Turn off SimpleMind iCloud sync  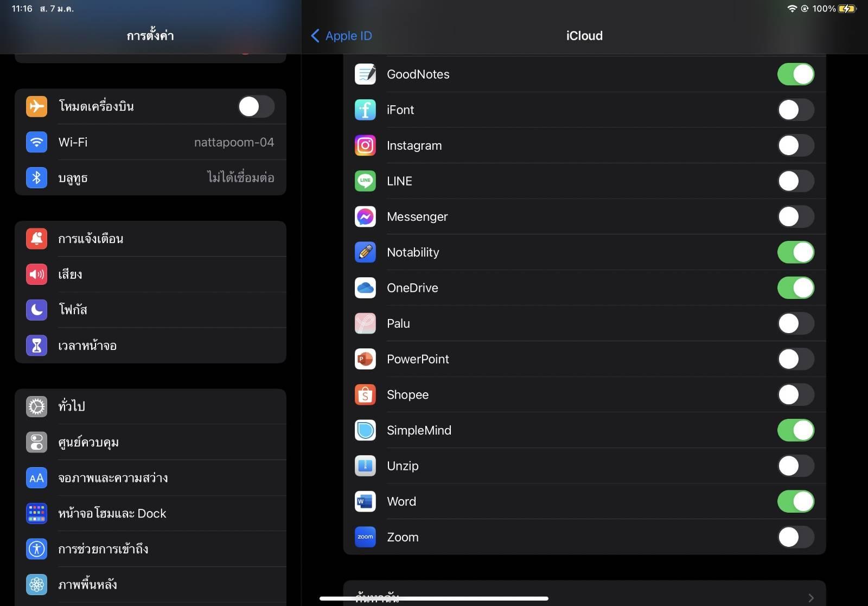[796, 430]
